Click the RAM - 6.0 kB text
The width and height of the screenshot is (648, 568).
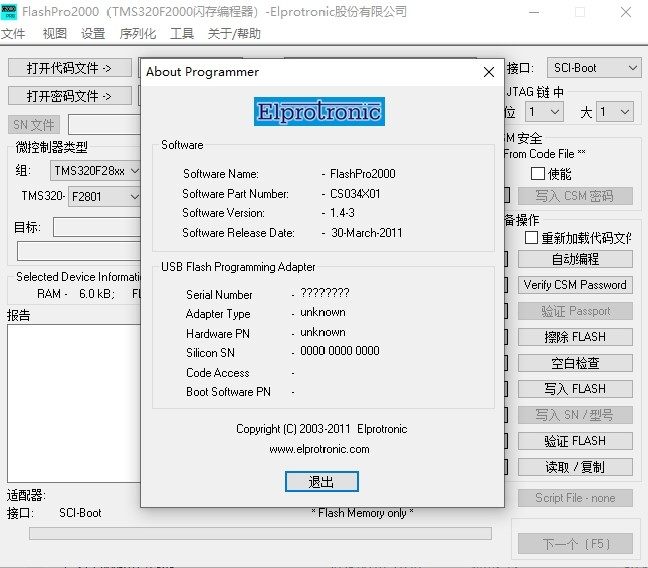coord(76,294)
